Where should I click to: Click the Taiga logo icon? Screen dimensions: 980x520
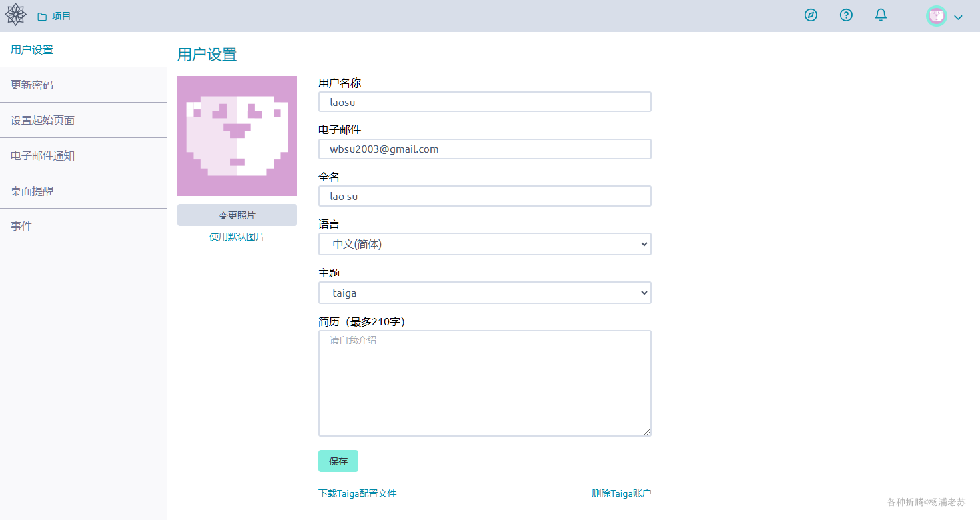16,15
